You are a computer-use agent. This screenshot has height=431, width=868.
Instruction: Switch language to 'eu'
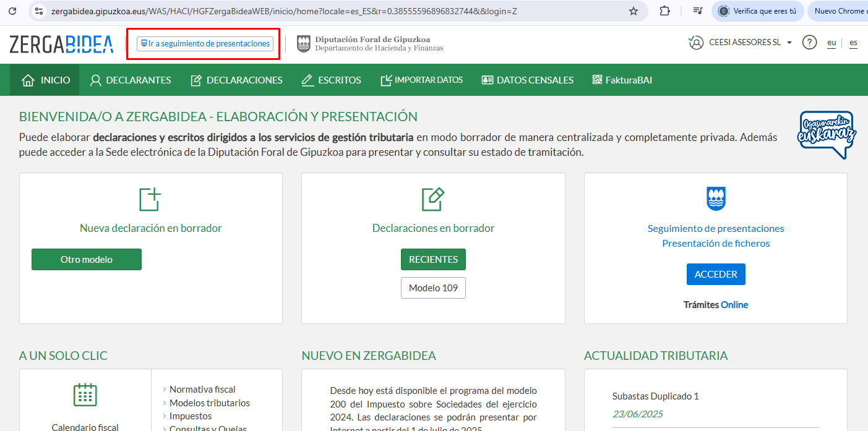click(831, 43)
